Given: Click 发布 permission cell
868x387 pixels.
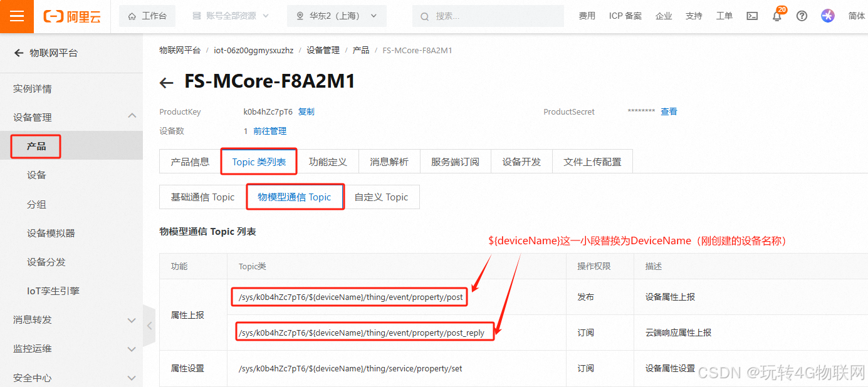Looking at the screenshot, I should [x=585, y=297].
